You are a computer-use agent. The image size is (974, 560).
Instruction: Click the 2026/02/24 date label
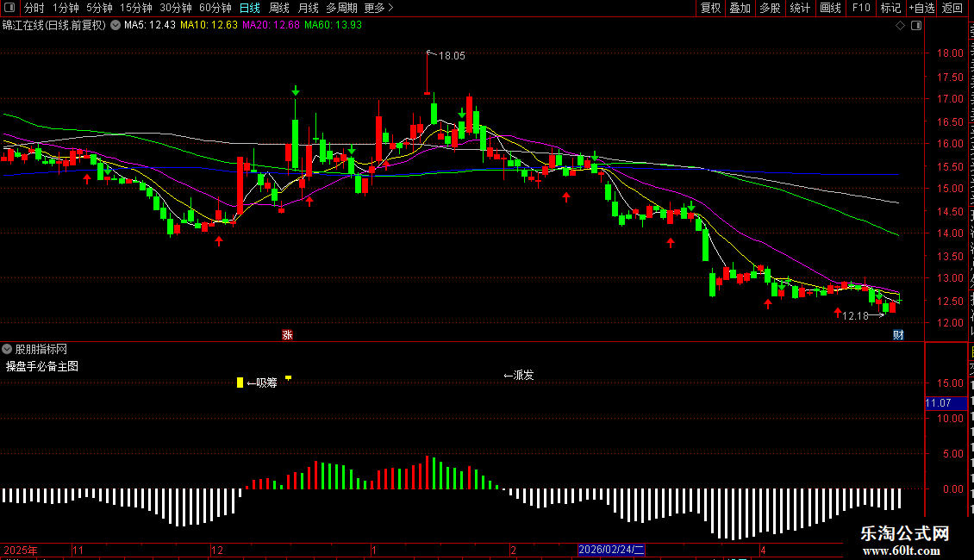611,550
